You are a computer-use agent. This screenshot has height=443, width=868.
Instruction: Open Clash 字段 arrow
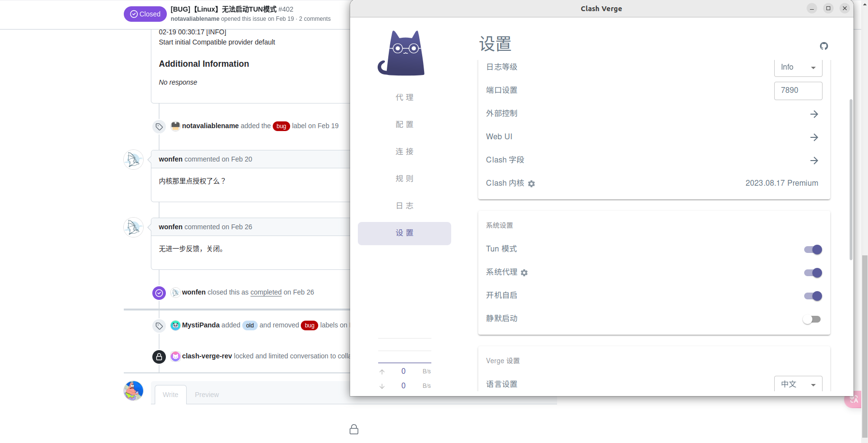tap(814, 161)
